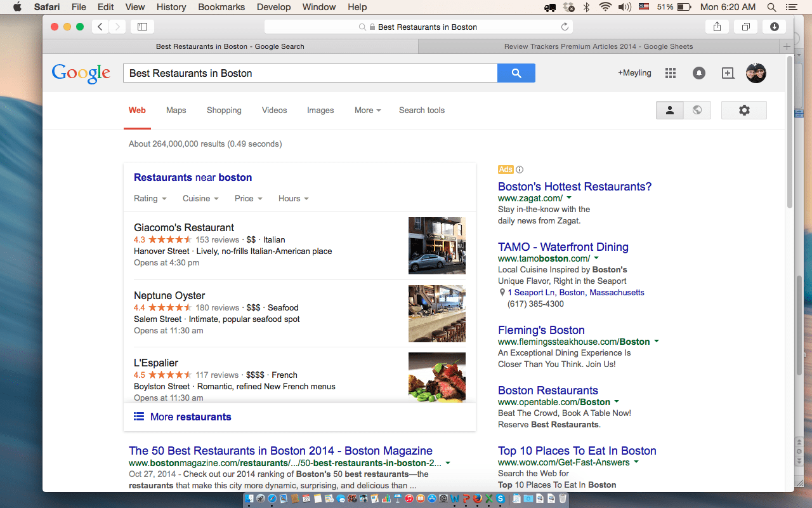Open the Google apps grid
This screenshot has height=508, width=812.
point(671,73)
